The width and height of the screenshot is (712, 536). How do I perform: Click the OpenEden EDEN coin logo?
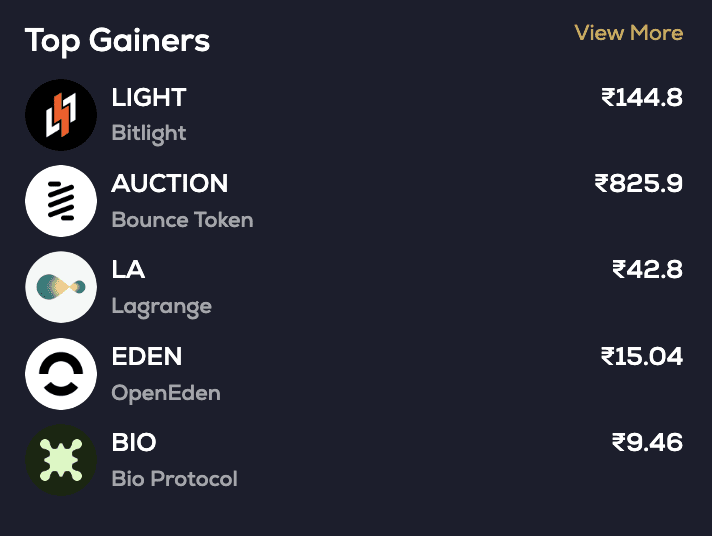tap(61, 374)
